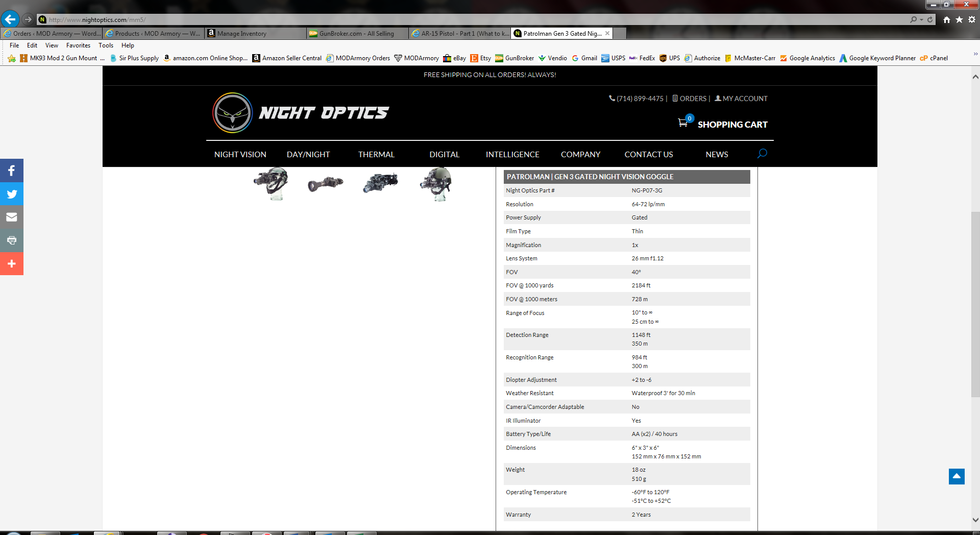Open the Google Keyword Planner bookmark
Screen dimensions: 980x535
click(878, 58)
